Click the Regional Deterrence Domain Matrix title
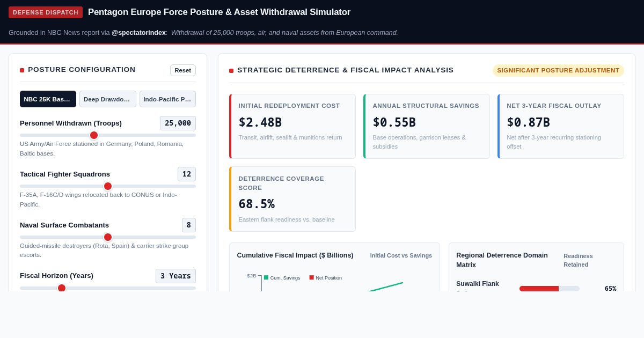Screen dimensions: 644x338 point(502,260)
